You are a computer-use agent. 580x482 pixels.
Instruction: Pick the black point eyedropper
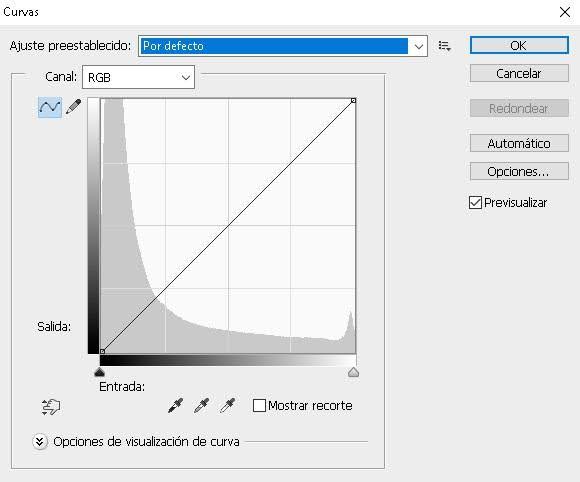click(x=176, y=405)
